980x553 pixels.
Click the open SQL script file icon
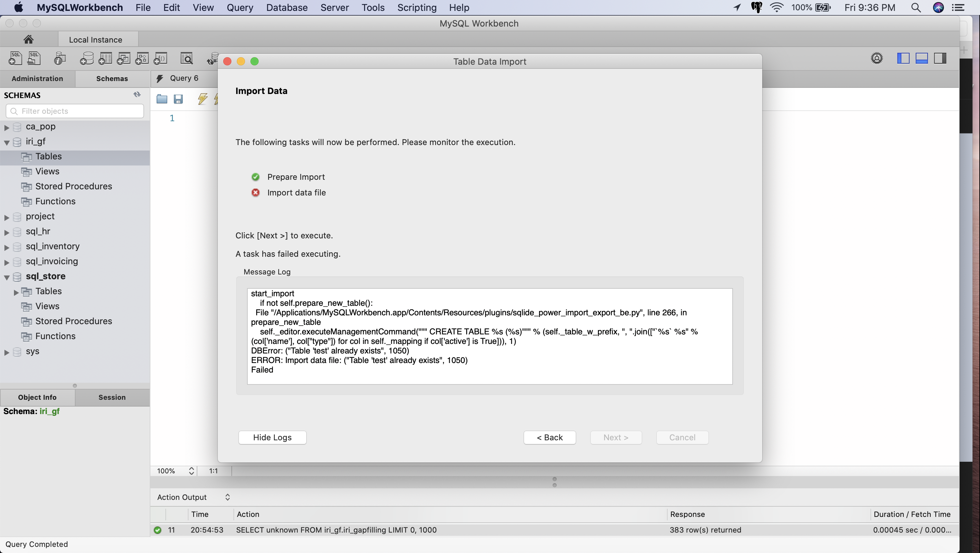click(x=34, y=59)
